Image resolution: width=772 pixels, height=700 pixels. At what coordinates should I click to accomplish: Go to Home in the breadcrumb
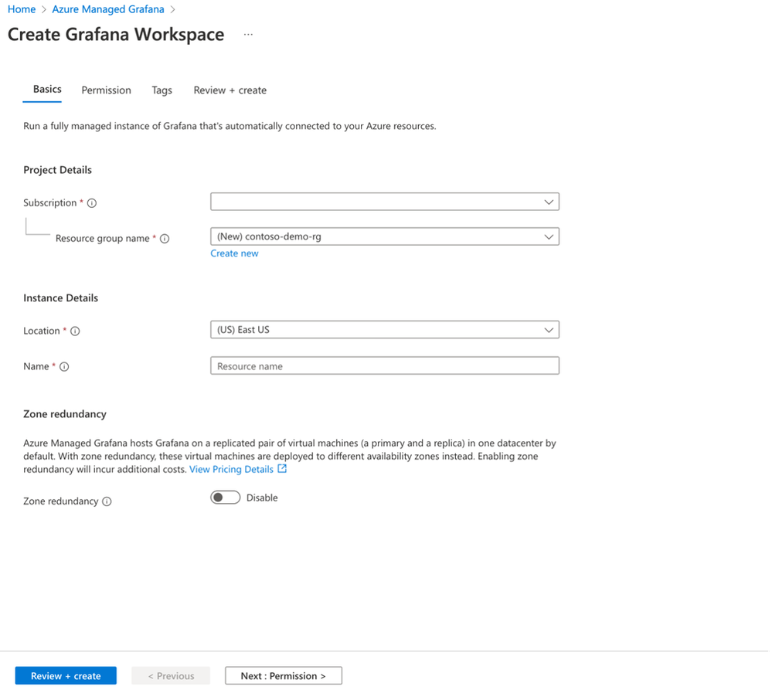pos(22,9)
